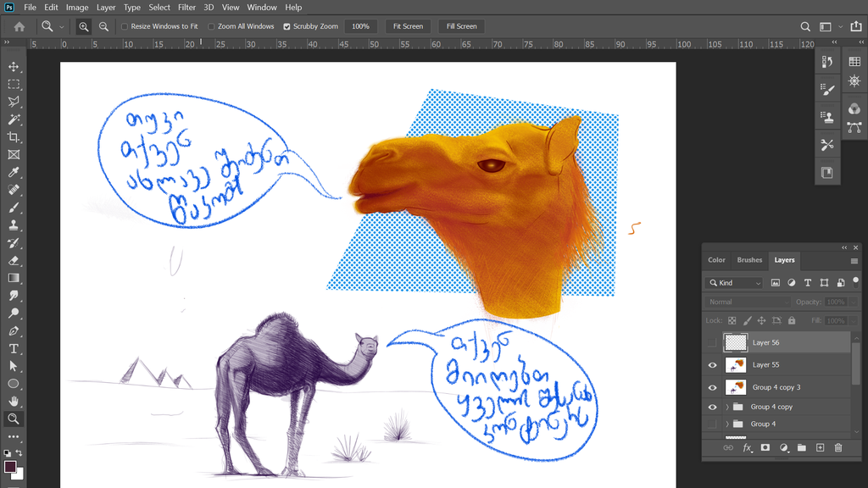Select the Hand tool
This screenshot has height=488, width=868.
tap(14, 401)
